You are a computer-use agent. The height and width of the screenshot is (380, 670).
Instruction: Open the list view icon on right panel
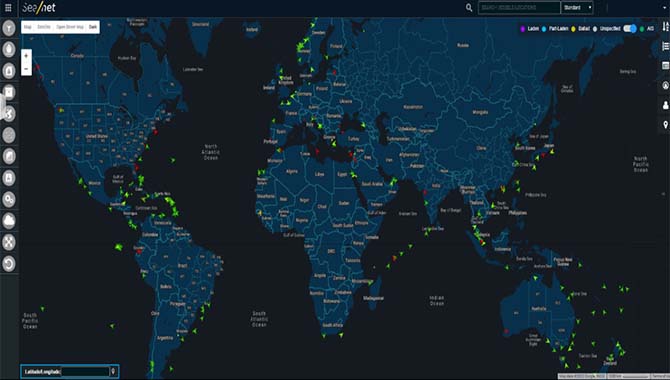pyautogui.click(x=665, y=46)
